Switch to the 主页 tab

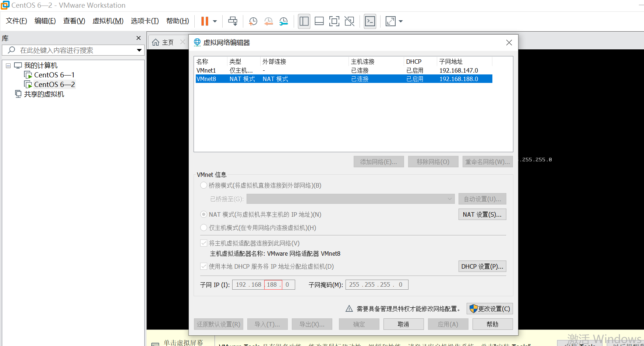click(163, 42)
